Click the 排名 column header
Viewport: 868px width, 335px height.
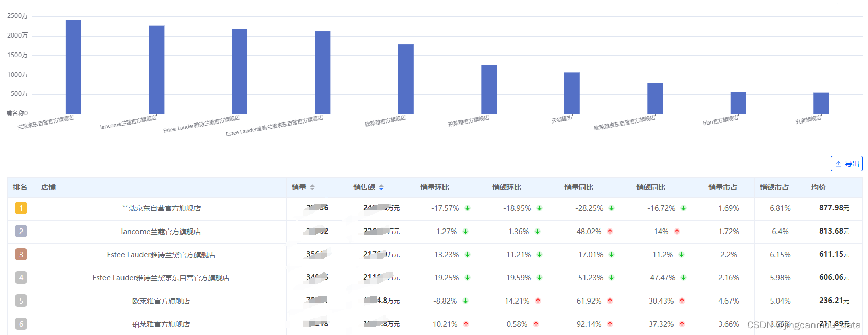pyautogui.click(x=20, y=187)
